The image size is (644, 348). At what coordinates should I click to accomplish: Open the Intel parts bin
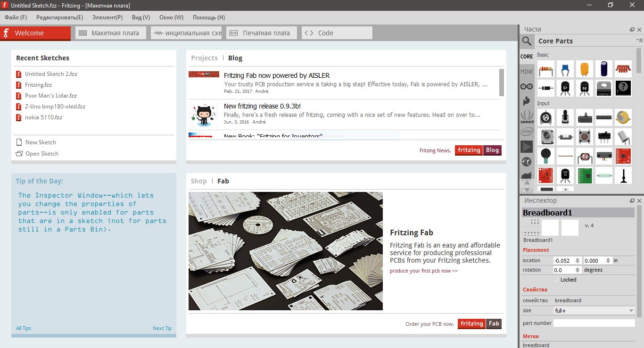pos(527,131)
